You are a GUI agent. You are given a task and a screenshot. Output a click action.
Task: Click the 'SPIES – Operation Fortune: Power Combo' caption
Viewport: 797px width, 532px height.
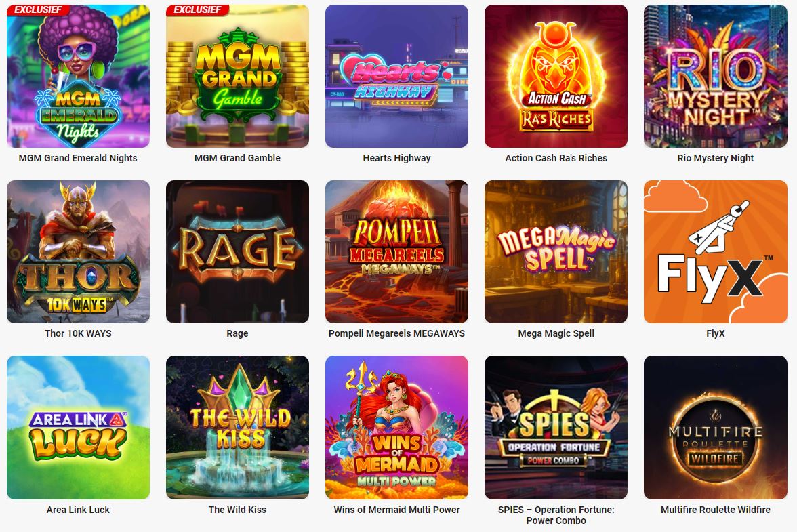(556, 515)
